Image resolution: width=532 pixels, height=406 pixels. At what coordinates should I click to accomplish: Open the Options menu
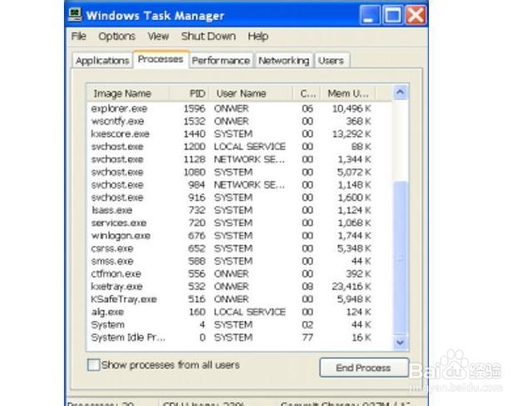pyautogui.click(x=116, y=36)
